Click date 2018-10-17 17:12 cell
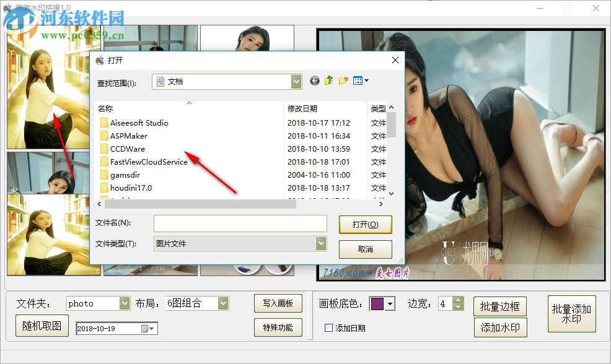 [319, 123]
